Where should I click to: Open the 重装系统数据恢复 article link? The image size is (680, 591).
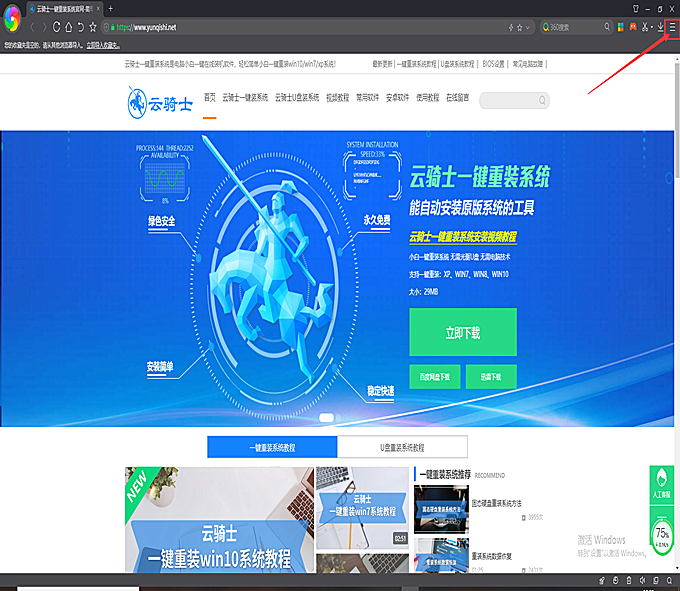click(492, 556)
